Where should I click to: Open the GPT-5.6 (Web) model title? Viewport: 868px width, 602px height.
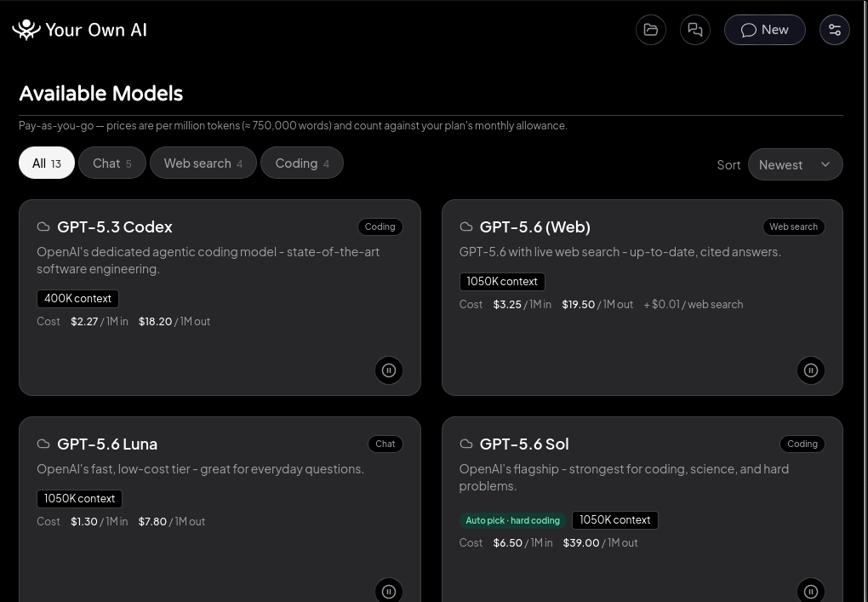click(x=534, y=227)
